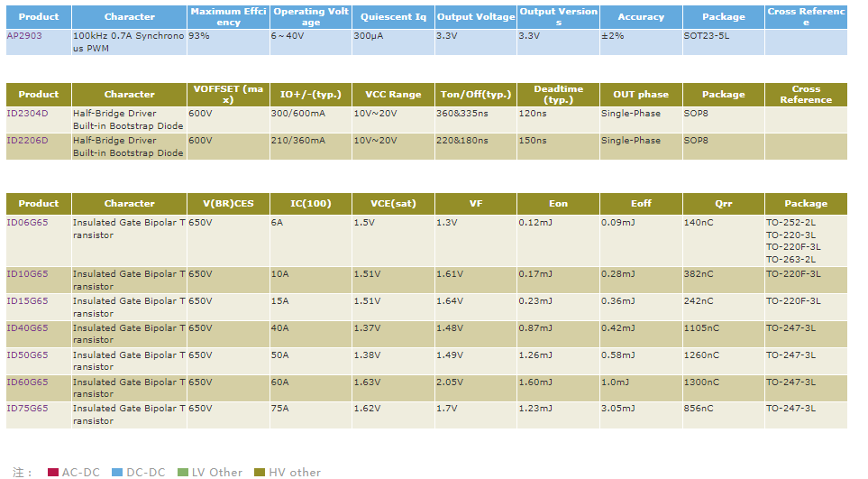This screenshot has width=868, height=479.
Task: Click the V(BR)CES column header
Action: tap(228, 204)
